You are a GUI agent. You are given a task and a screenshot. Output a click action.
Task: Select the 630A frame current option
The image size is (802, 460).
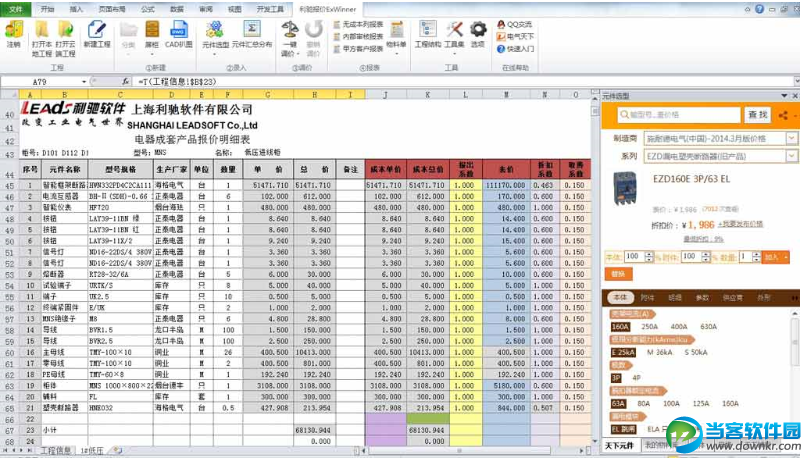(708, 326)
